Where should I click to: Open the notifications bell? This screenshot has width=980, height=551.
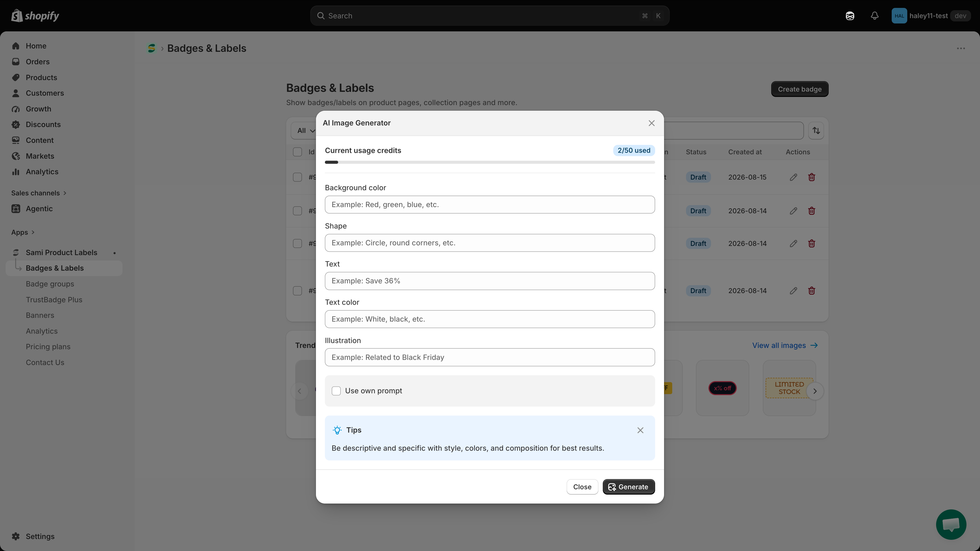[x=875, y=16]
